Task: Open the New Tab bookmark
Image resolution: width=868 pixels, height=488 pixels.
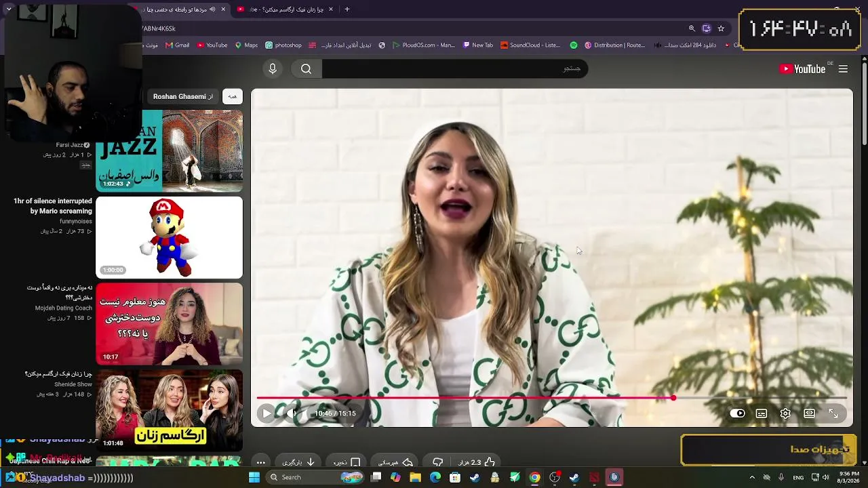Action: coord(478,45)
